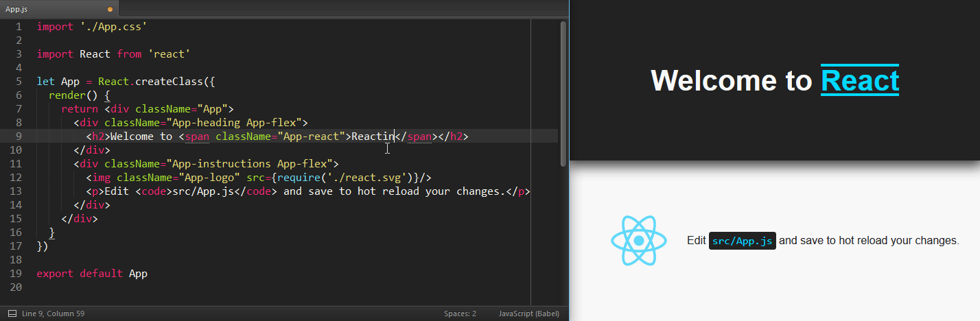Screen dimensions: 980x321
Task: Click the src/App.js code label in preview
Action: 742,241
